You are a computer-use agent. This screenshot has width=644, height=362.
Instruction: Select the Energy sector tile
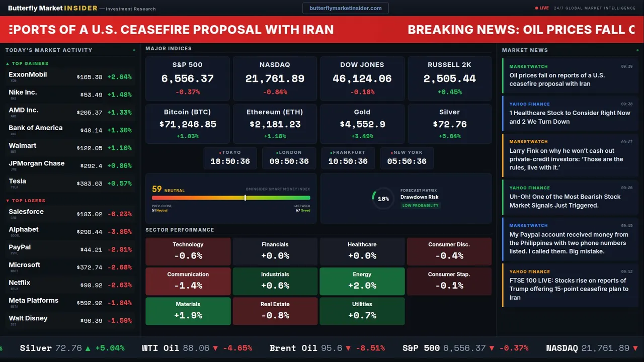tap(362, 281)
